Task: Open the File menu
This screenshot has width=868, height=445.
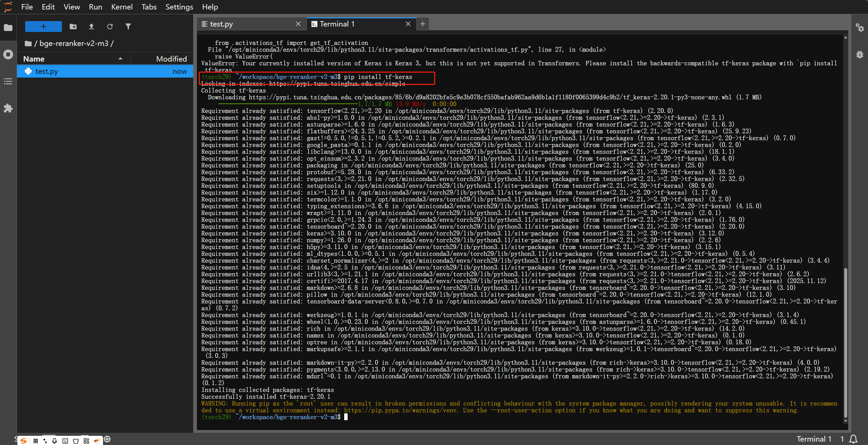Action: pos(27,7)
